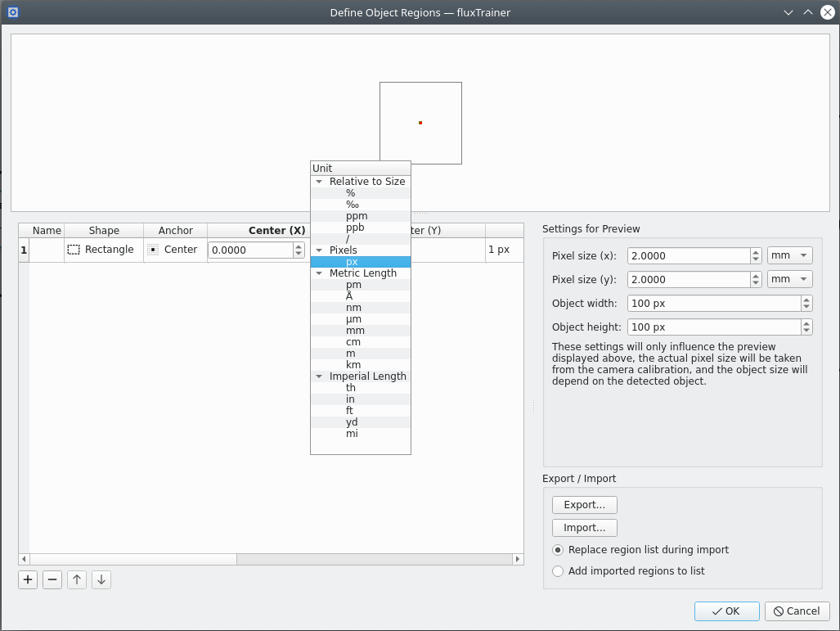Click into the Object width field
Screen dimensions: 840x631
coord(715,304)
